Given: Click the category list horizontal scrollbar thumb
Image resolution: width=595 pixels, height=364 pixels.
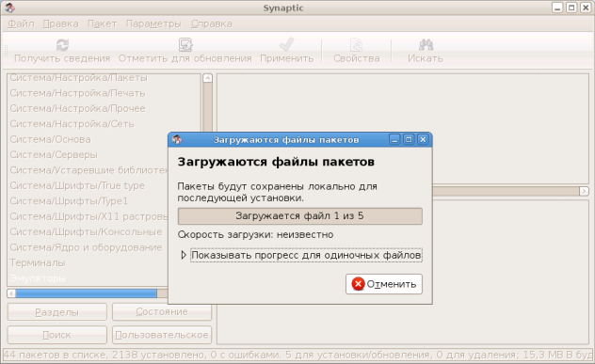Looking at the screenshot, I should tap(86, 293).
